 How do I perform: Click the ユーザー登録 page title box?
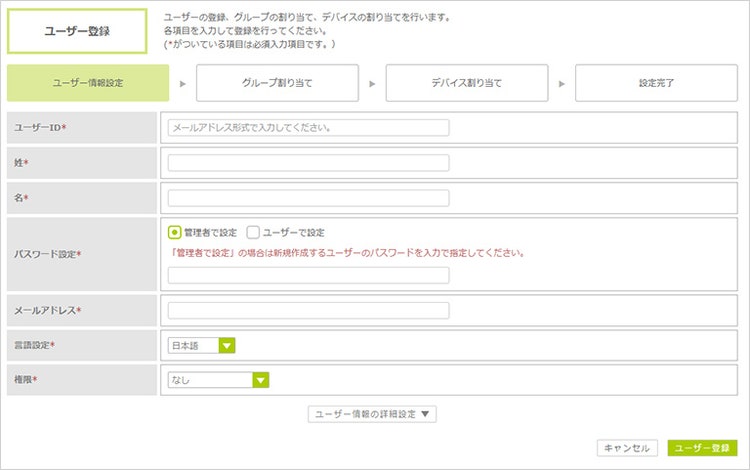[x=77, y=31]
